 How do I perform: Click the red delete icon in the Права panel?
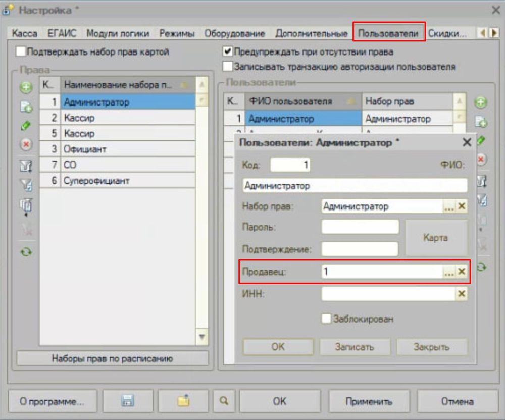point(26,144)
